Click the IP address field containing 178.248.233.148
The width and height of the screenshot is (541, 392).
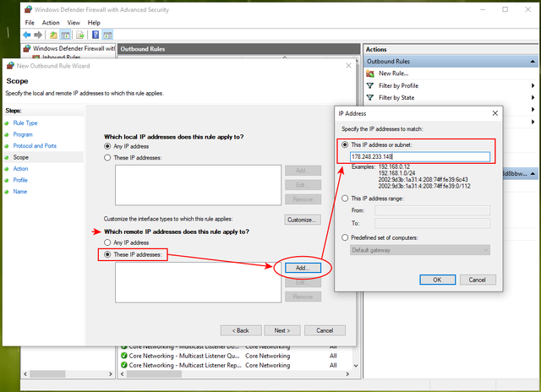420,157
